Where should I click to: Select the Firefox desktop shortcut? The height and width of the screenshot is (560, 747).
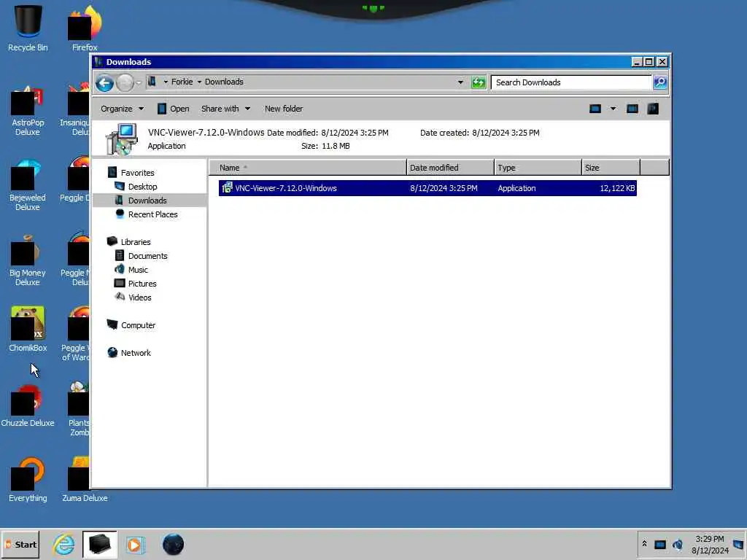[85, 28]
